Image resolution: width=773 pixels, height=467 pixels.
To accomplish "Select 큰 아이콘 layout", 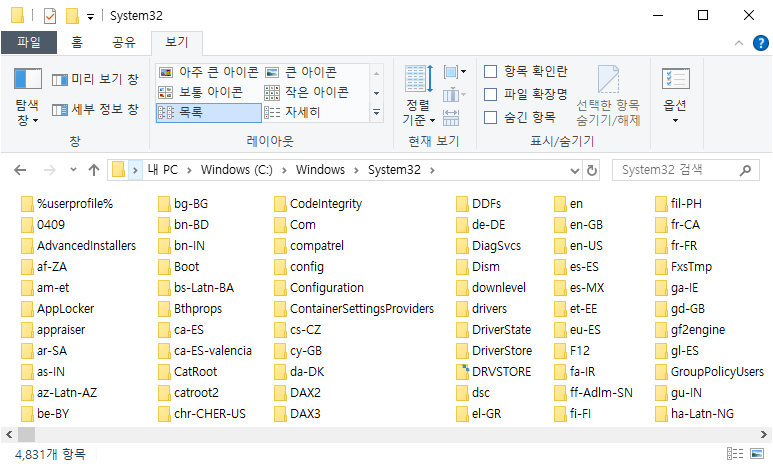I will 301,72.
